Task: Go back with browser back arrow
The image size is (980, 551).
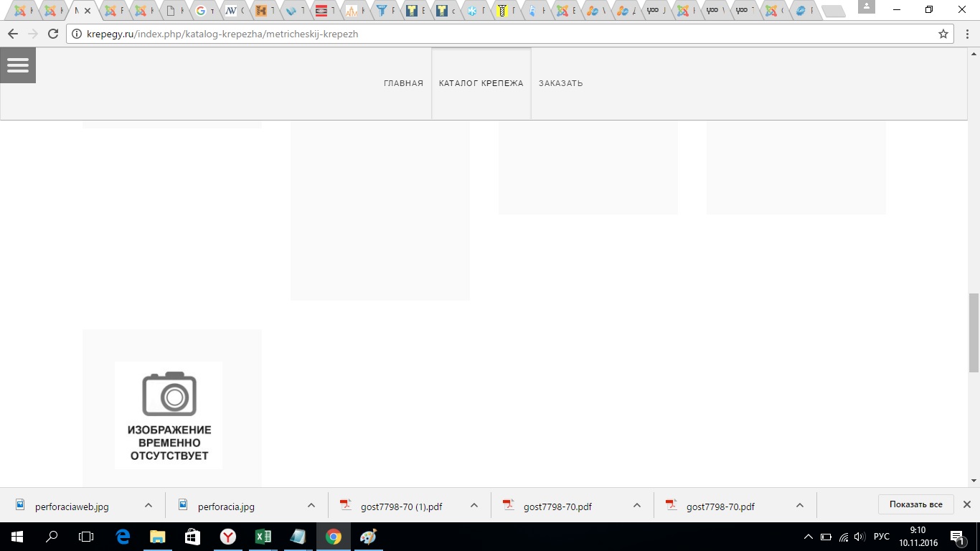Action: pos(13,34)
